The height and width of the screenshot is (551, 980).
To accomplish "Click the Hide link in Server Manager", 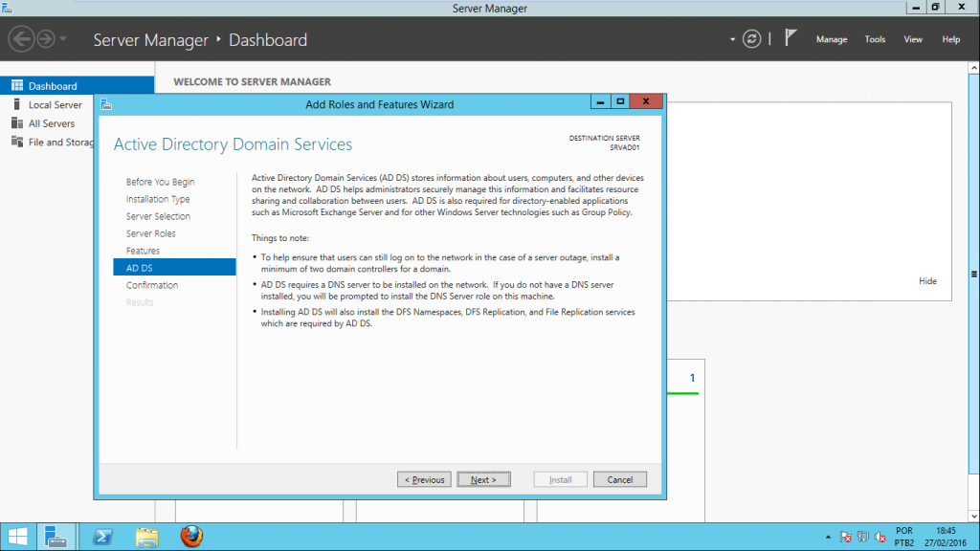I will click(x=927, y=280).
